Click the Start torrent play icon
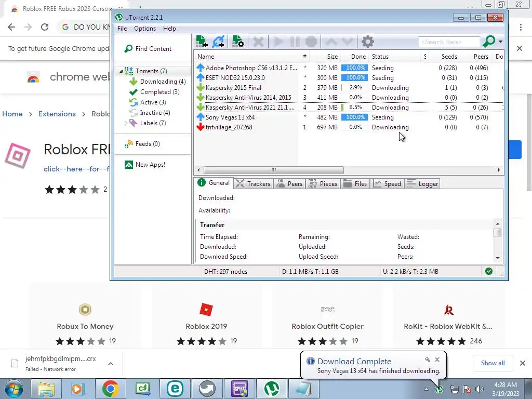Image resolution: width=532 pixels, height=399 pixels. pyautogui.click(x=278, y=42)
